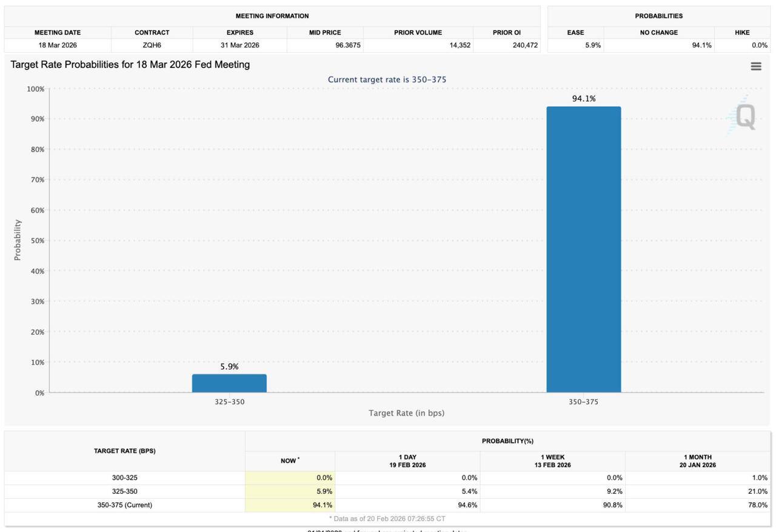Screen dimensions: 776x532
Task: Click the QuikStrike Q watermark logo
Action: pos(744,116)
